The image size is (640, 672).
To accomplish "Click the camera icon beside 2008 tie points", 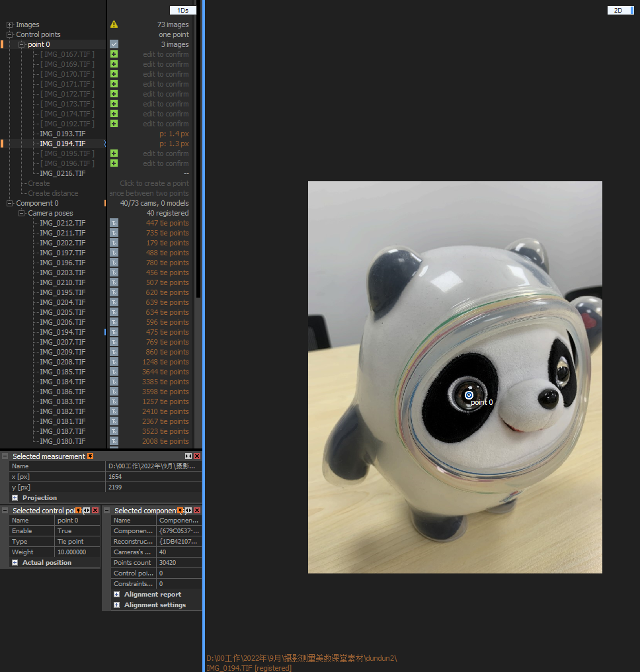I will (114, 441).
